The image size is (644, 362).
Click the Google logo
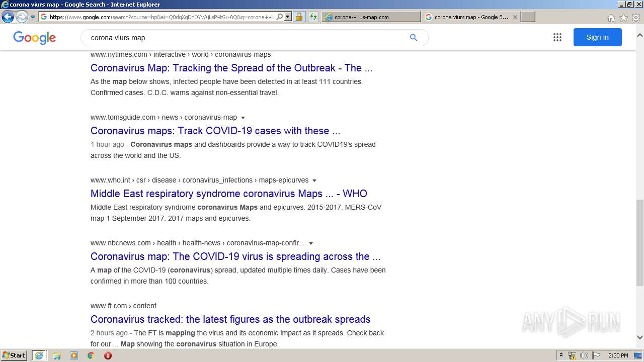tap(34, 38)
